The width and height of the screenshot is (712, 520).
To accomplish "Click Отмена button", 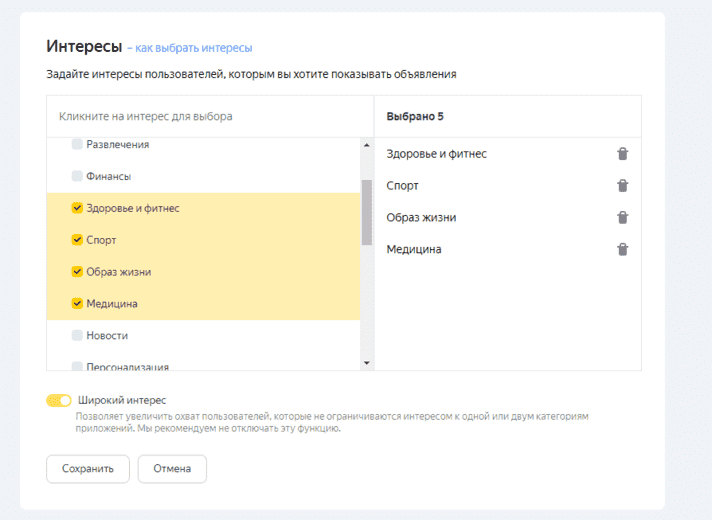I will [172, 469].
